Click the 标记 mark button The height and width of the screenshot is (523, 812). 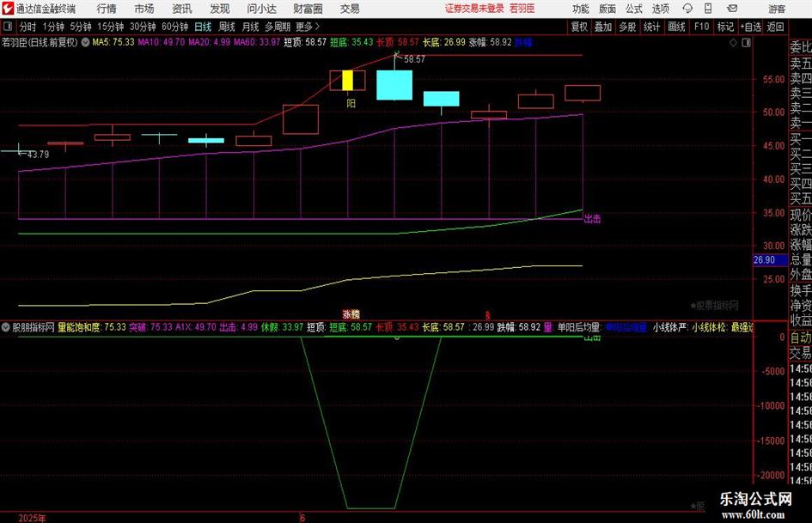pos(725,27)
